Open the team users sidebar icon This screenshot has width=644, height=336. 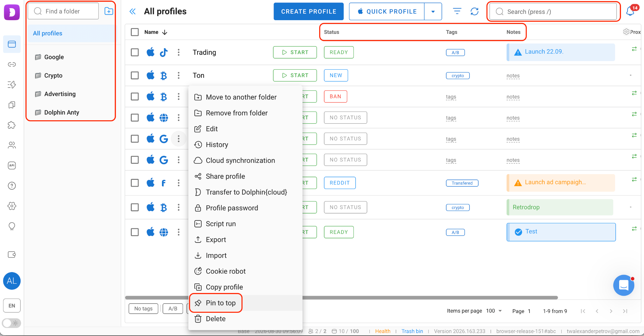pyautogui.click(x=12, y=145)
